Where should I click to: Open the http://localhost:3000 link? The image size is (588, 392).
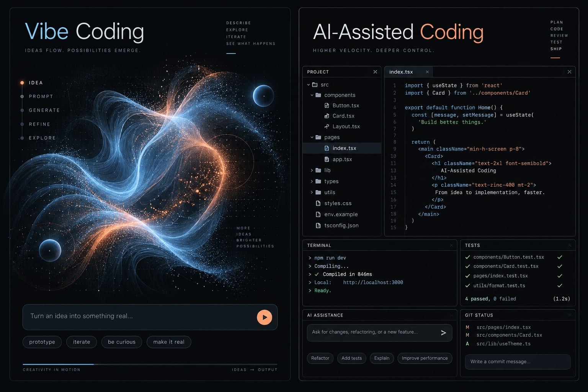tap(373, 283)
